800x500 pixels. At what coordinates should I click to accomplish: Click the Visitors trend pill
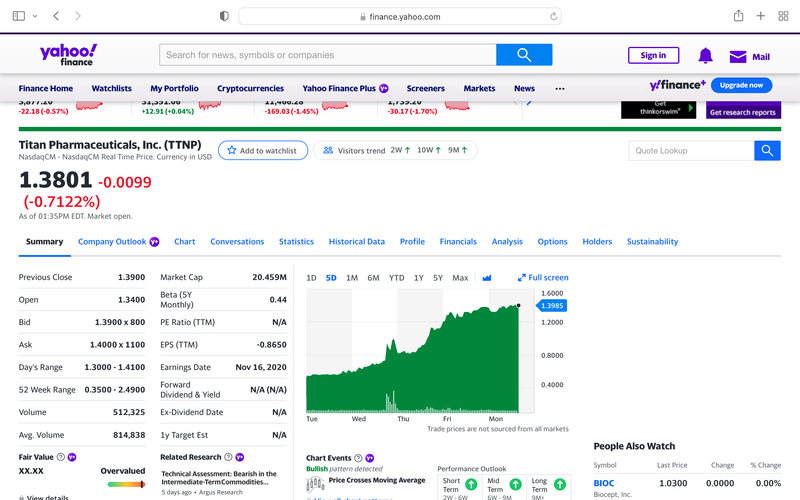tap(395, 151)
